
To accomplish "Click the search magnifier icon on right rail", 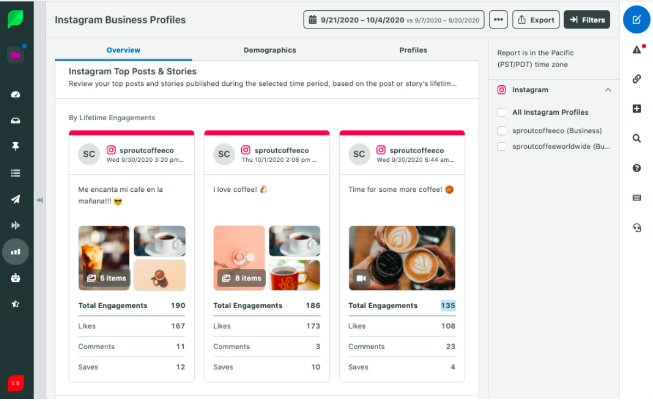I will click(x=637, y=138).
